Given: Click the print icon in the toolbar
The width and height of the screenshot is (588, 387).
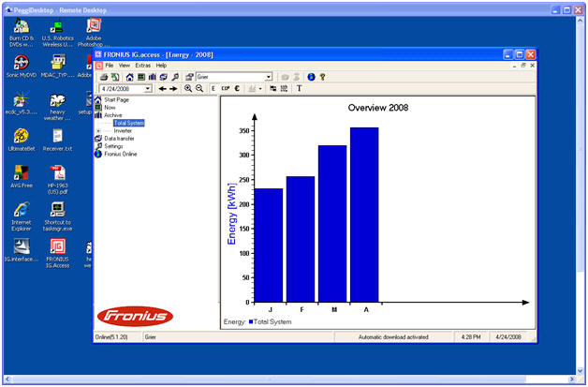Looking at the screenshot, I should click(x=103, y=77).
